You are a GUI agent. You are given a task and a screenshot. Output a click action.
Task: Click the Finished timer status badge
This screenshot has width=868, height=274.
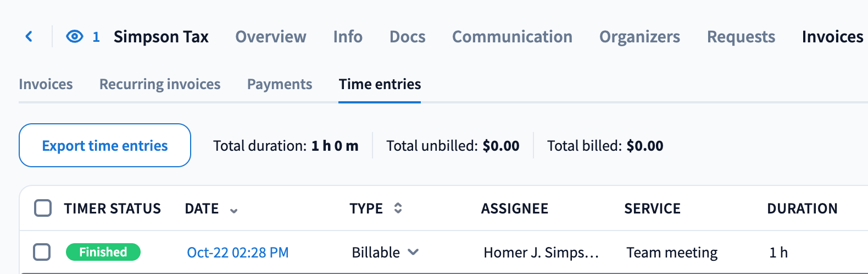[103, 252]
